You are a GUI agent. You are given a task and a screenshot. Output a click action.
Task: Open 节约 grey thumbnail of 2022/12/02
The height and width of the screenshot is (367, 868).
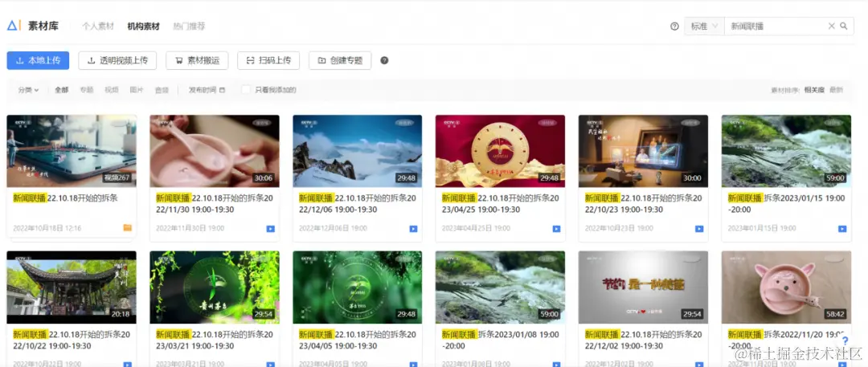(643, 287)
